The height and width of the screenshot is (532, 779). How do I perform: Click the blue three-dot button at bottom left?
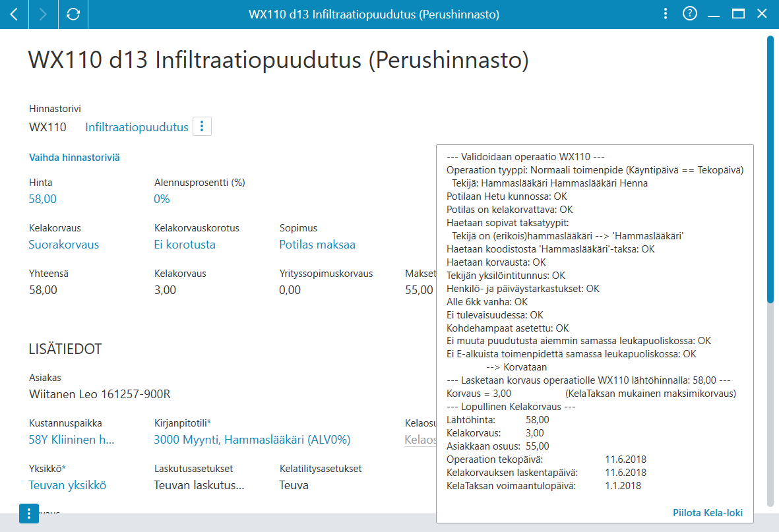coord(29,513)
